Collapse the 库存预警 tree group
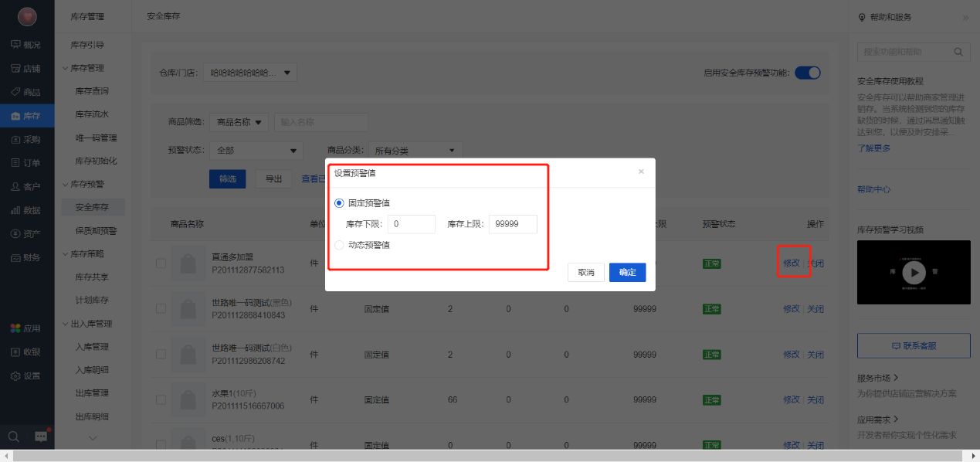 [x=66, y=184]
